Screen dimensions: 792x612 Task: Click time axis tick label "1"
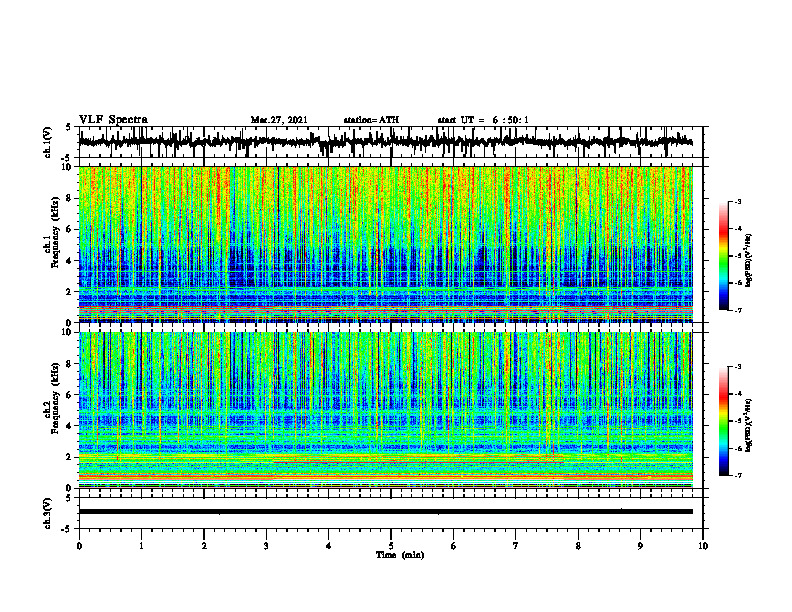(x=141, y=546)
